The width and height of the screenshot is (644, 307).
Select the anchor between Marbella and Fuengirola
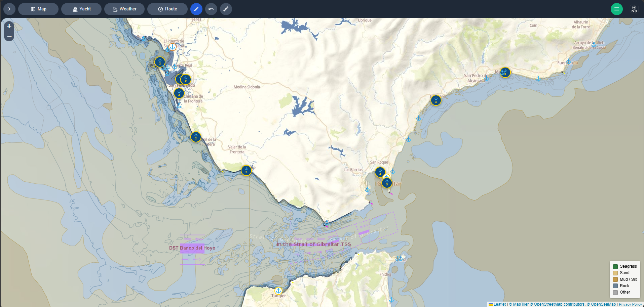point(538,79)
